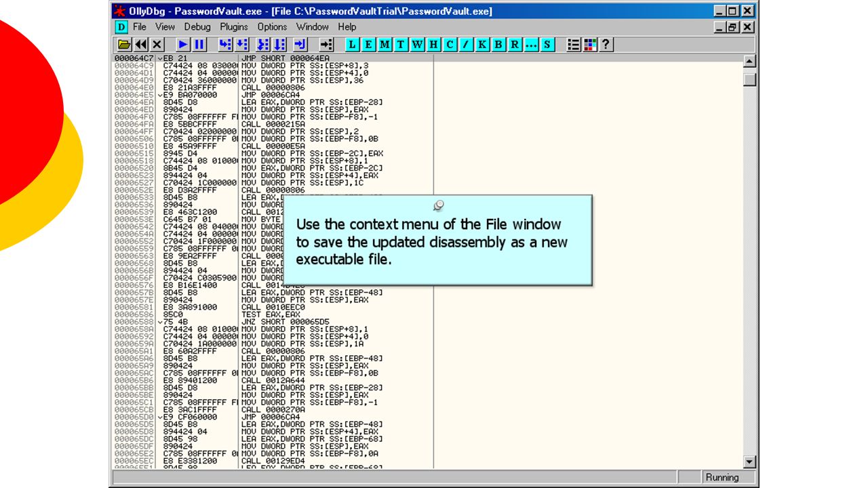Click the Pause execution icon

199,45
